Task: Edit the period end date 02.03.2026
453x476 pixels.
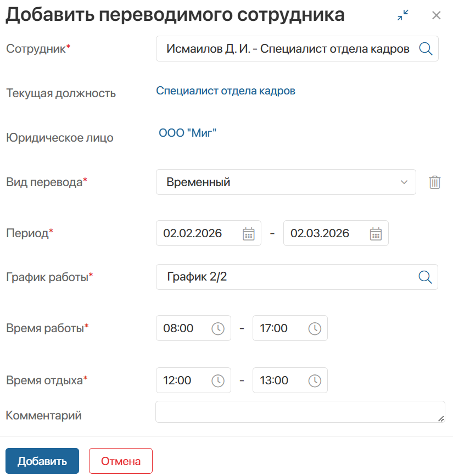Action: coord(336,233)
